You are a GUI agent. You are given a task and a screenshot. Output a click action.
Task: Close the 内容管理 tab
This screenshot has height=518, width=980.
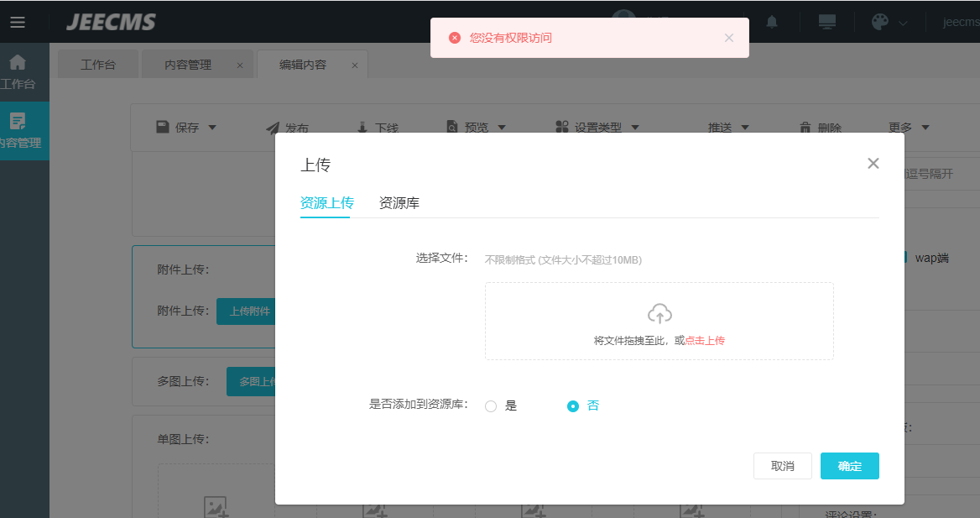coord(240,65)
